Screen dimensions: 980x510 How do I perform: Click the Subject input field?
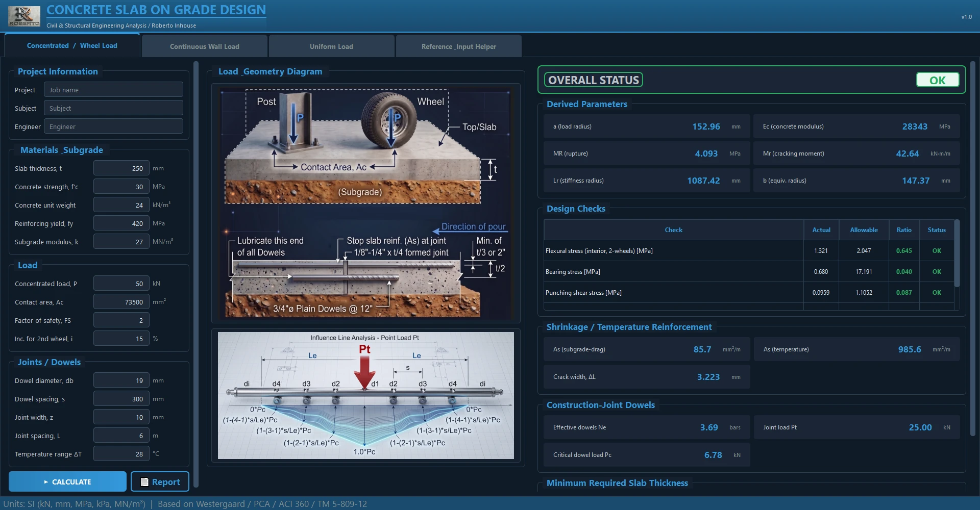point(113,108)
